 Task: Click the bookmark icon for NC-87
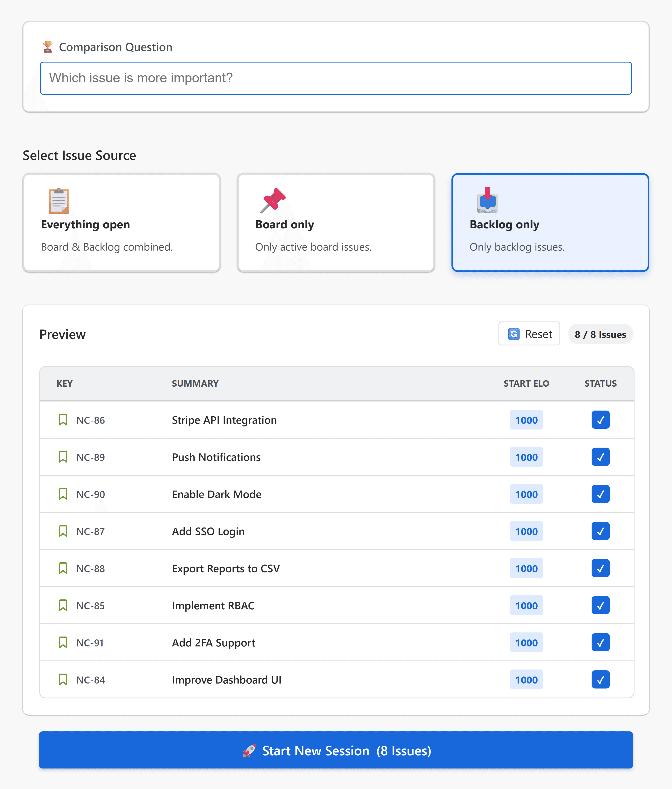63,531
